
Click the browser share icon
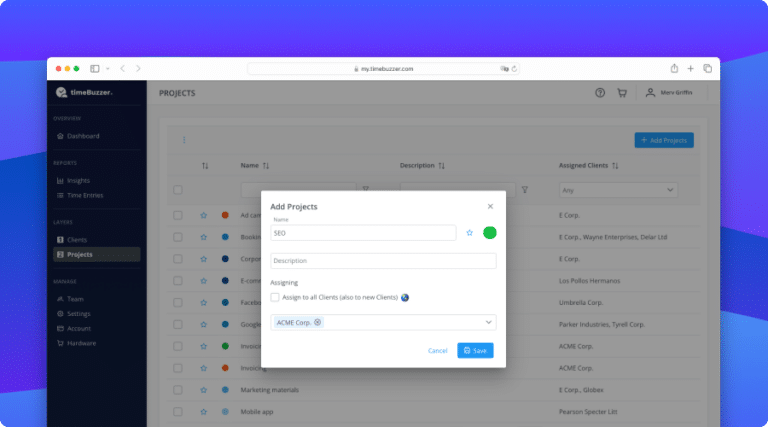point(674,69)
